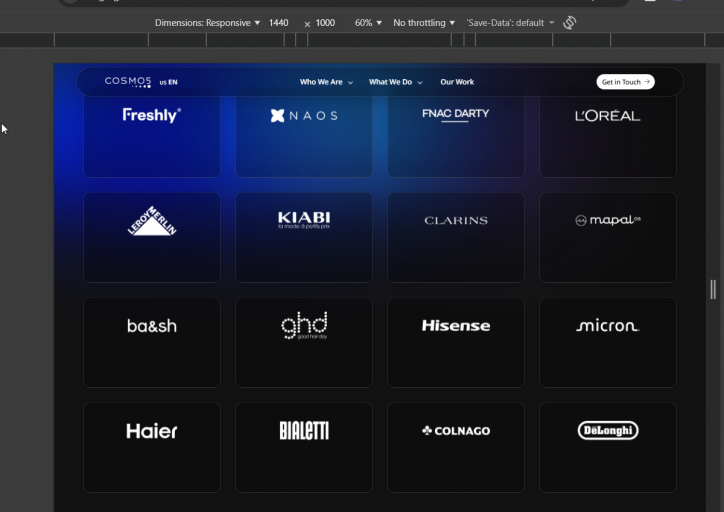Select the FNAC DARTY logo card

coord(456,137)
